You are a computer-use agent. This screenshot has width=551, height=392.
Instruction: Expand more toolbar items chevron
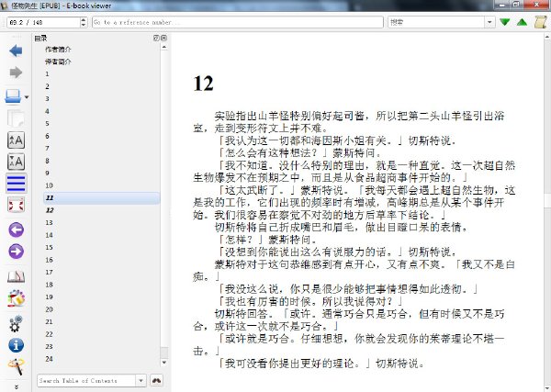tap(17, 386)
